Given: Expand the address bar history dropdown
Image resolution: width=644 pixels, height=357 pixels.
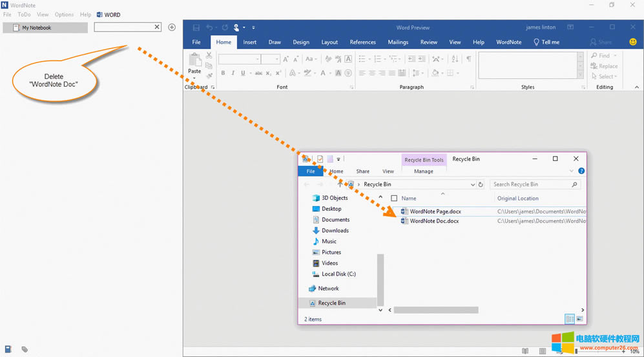Looking at the screenshot, I should coord(472,184).
